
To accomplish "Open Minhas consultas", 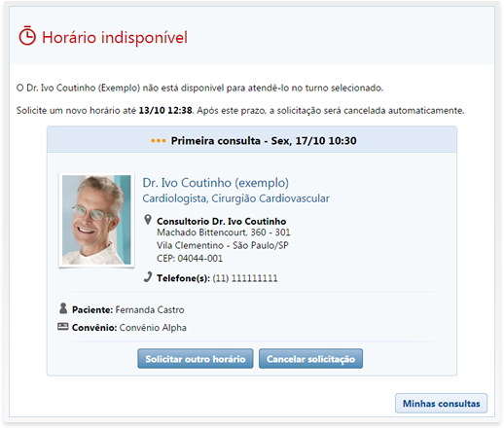I will 441,404.
